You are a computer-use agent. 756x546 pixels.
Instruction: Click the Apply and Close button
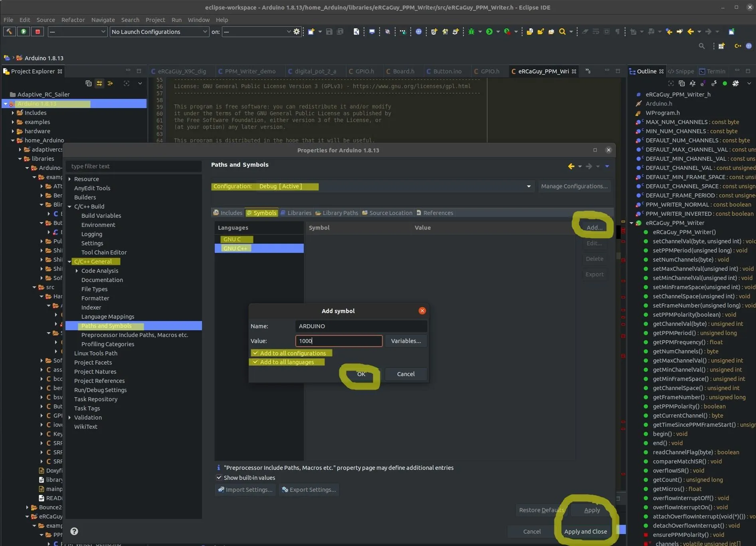(586, 532)
